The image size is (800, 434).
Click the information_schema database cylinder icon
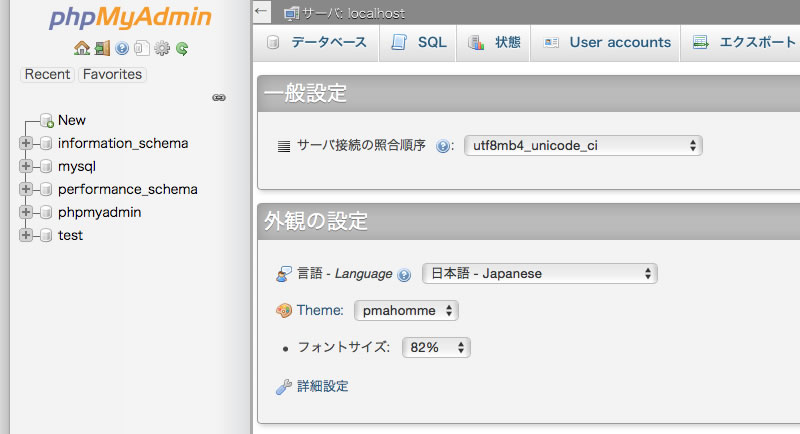[46, 143]
